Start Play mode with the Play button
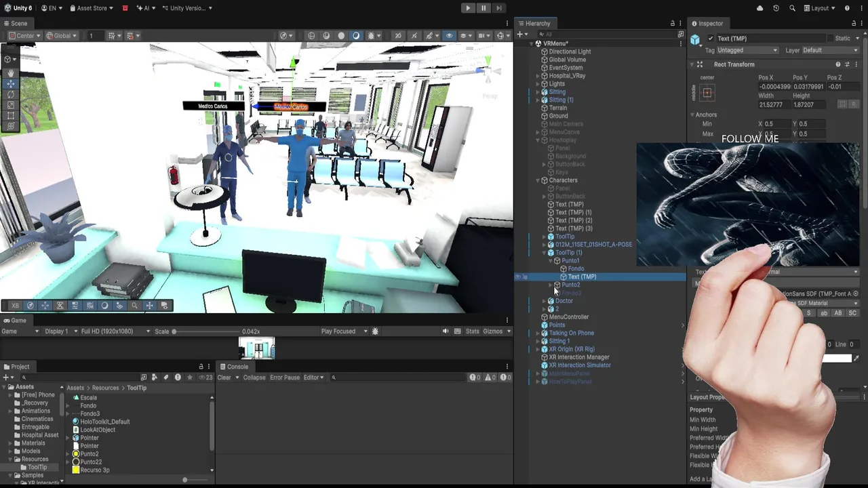 pyautogui.click(x=467, y=8)
